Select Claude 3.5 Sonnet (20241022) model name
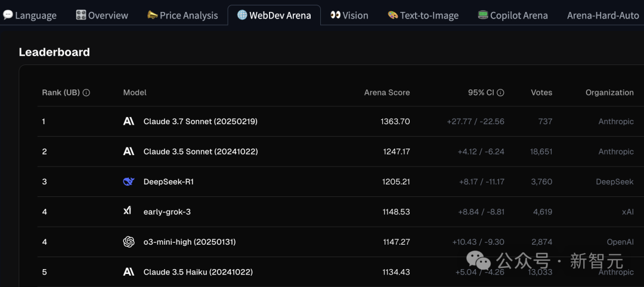Screen dimensions: 644x287 click(x=200, y=152)
